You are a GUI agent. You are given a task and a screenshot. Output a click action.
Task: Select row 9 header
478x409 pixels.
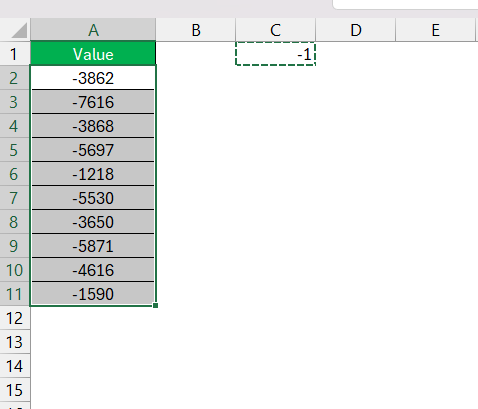coord(15,246)
